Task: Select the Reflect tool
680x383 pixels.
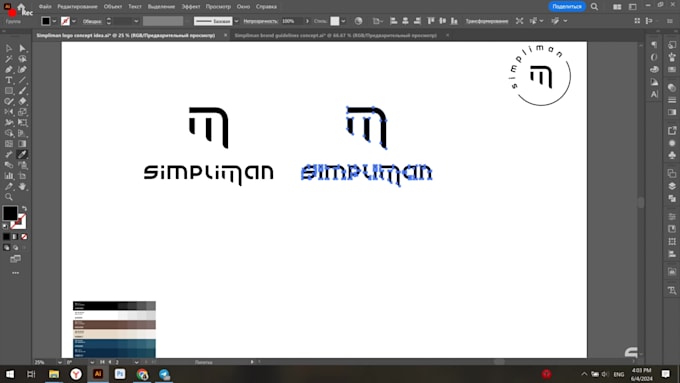Action: pos(9,112)
